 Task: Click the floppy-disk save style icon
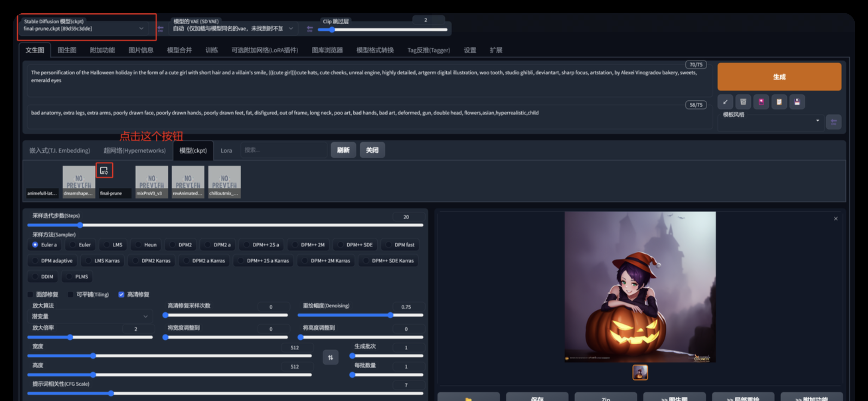coord(797,102)
